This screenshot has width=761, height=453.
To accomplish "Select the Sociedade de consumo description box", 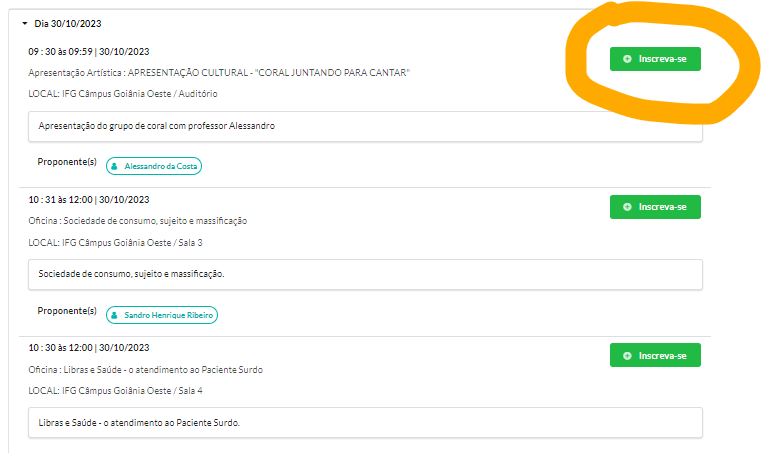I will pos(365,274).
